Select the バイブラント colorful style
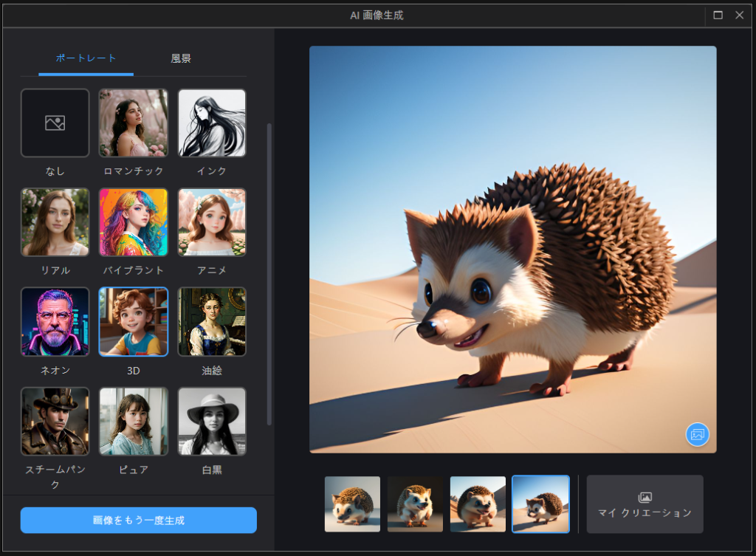The height and width of the screenshot is (556, 756). click(134, 222)
